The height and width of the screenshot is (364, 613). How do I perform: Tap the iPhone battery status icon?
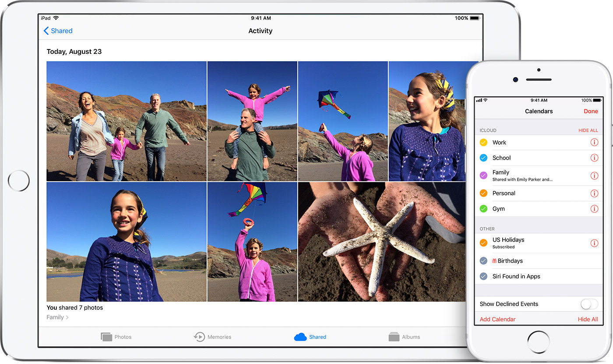(x=598, y=100)
